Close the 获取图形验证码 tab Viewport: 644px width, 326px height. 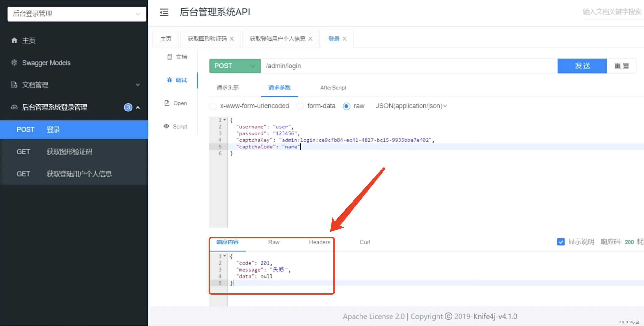point(232,39)
